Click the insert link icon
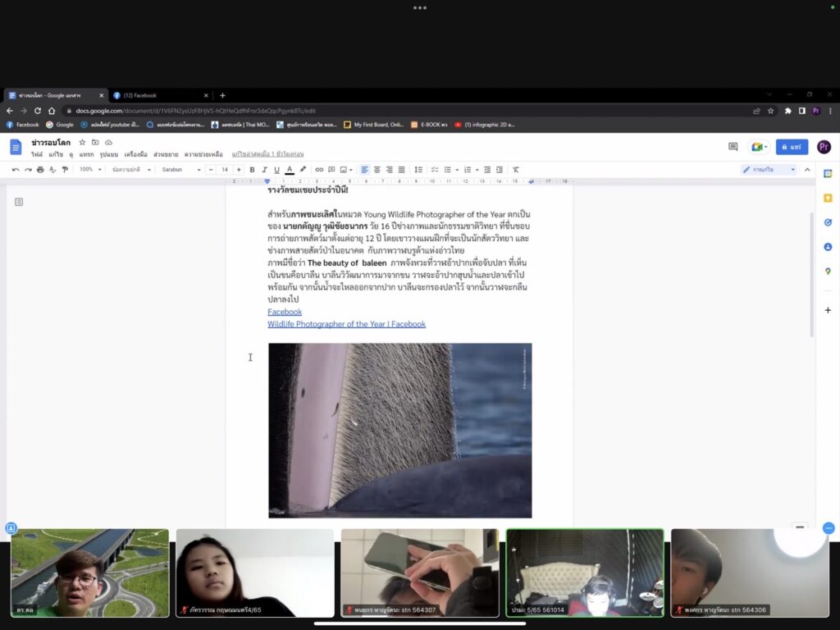The width and height of the screenshot is (840, 630). pyautogui.click(x=319, y=170)
